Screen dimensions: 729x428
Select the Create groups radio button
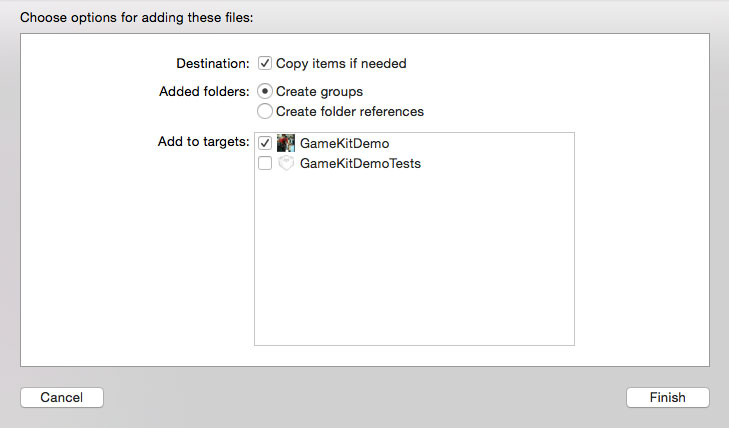click(x=265, y=91)
